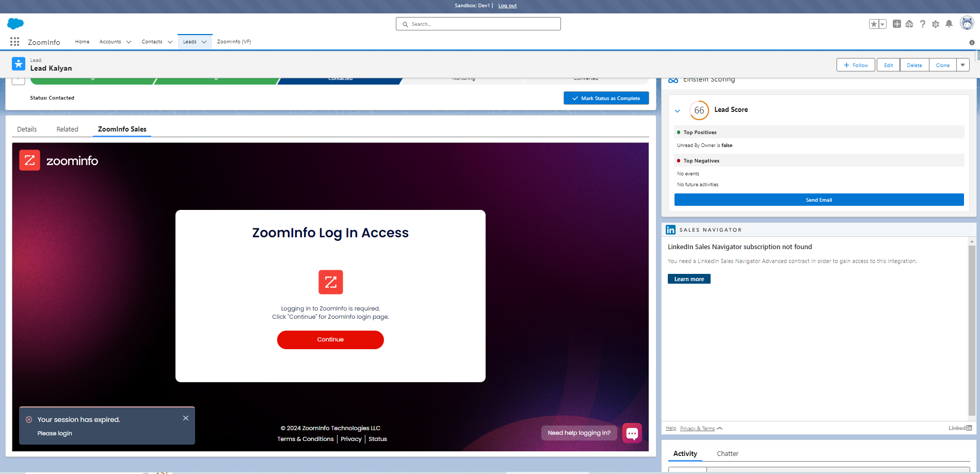980x474 pixels.
Task: Collapse the Lead Score section chevron
Action: point(678,111)
